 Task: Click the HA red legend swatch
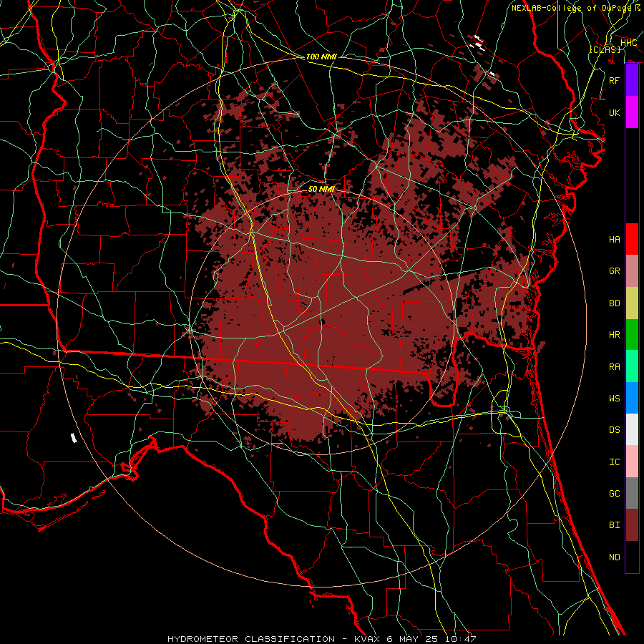[x=632, y=239]
